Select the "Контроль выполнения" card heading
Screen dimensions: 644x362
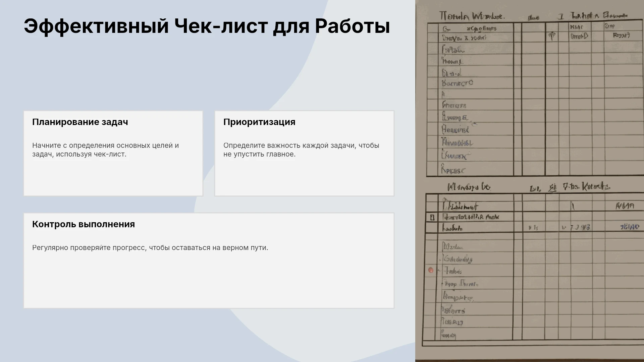click(x=84, y=224)
